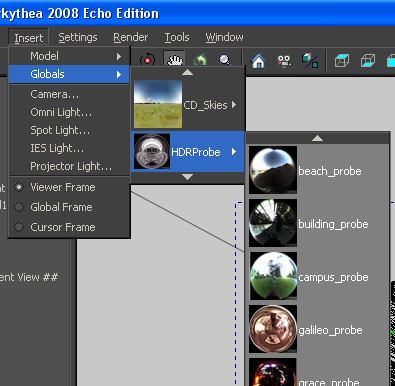Click the CD_Skies sky thumbnail
This screenshot has width=395, height=386.
(x=158, y=104)
